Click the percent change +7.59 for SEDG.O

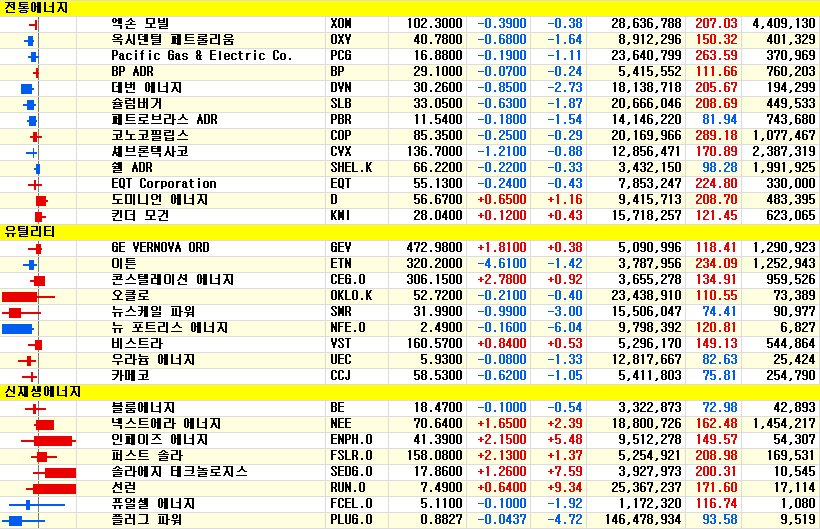pos(565,472)
